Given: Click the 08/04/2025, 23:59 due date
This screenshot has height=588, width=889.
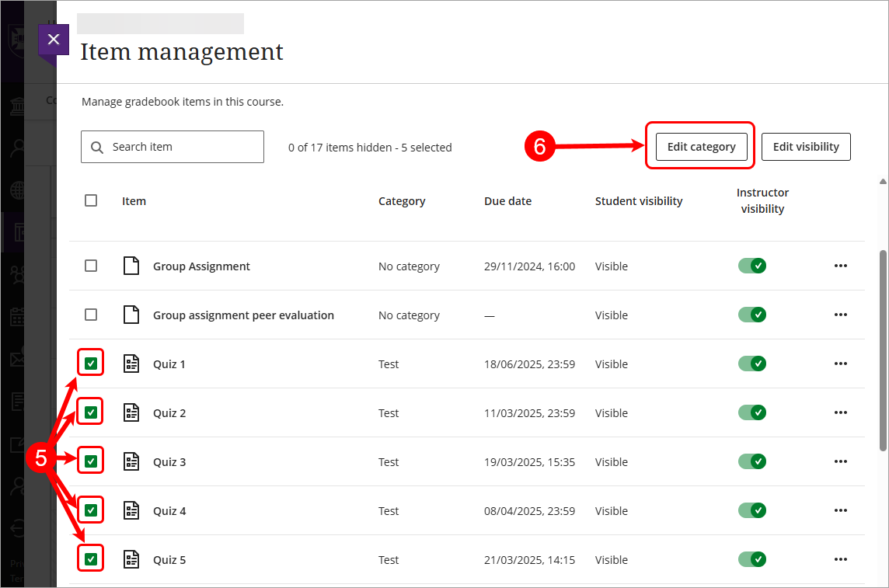Looking at the screenshot, I should click(x=529, y=511).
